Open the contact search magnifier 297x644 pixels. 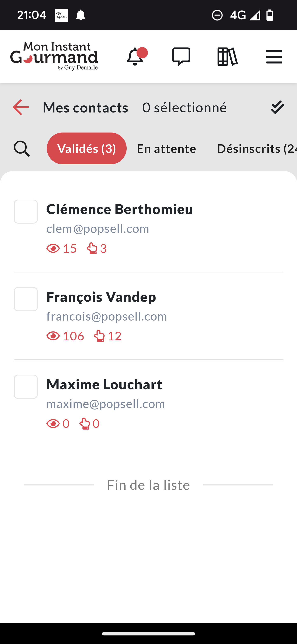[22, 148]
